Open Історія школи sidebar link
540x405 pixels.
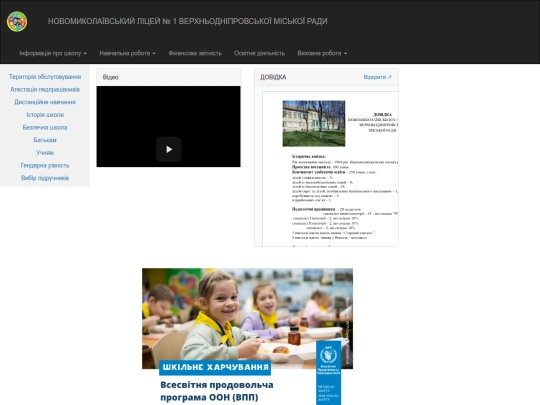(45, 115)
